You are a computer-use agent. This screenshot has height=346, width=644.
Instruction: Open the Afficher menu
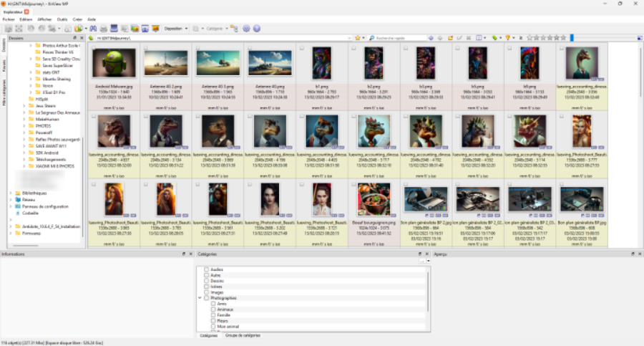tap(46, 19)
